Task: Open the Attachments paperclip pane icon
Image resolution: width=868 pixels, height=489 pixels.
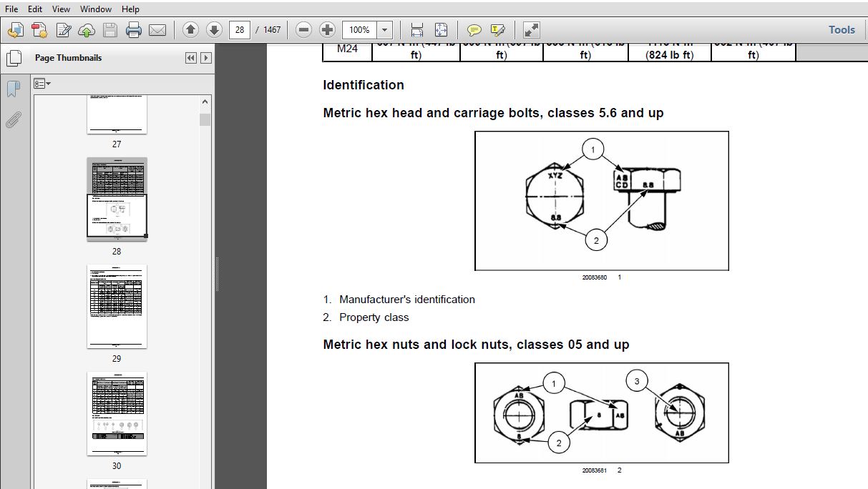Action: [13, 119]
